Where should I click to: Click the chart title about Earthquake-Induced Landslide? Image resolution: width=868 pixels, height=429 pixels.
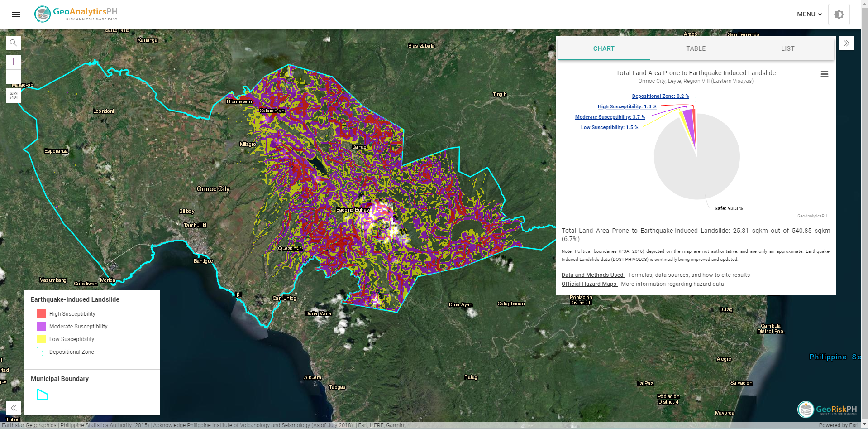(696, 73)
